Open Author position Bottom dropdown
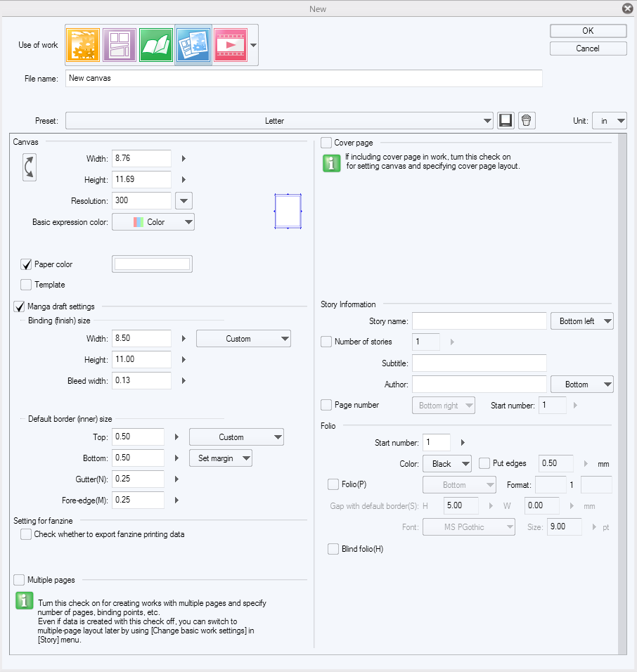Image resolution: width=637 pixels, height=672 pixels. (581, 385)
